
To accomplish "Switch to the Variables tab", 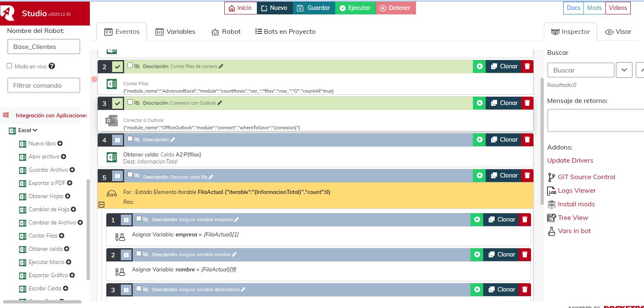I will click(x=175, y=32).
